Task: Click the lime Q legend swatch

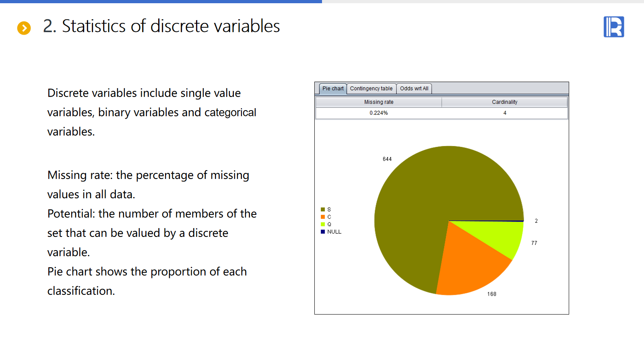Action: coord(323,224)
